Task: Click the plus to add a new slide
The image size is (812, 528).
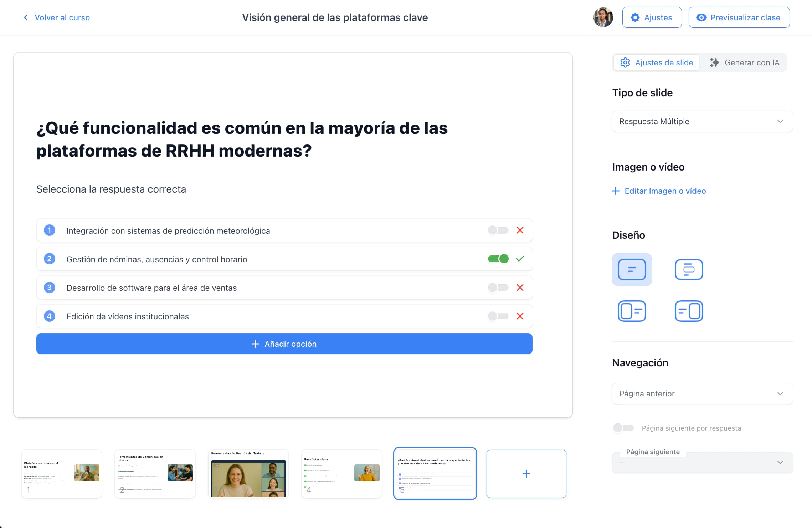Action: coord(526,473)
